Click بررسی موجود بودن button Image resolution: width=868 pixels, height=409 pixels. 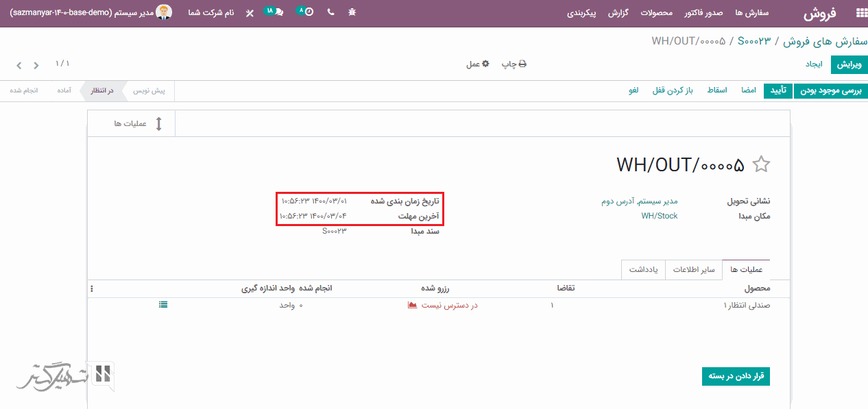(x=830, y=90)
